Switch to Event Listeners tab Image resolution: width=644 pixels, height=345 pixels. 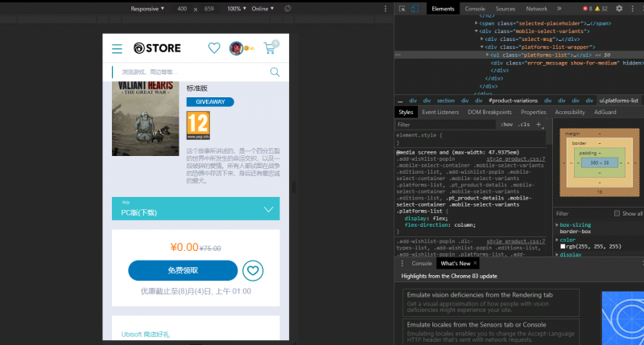pos(440,112)
